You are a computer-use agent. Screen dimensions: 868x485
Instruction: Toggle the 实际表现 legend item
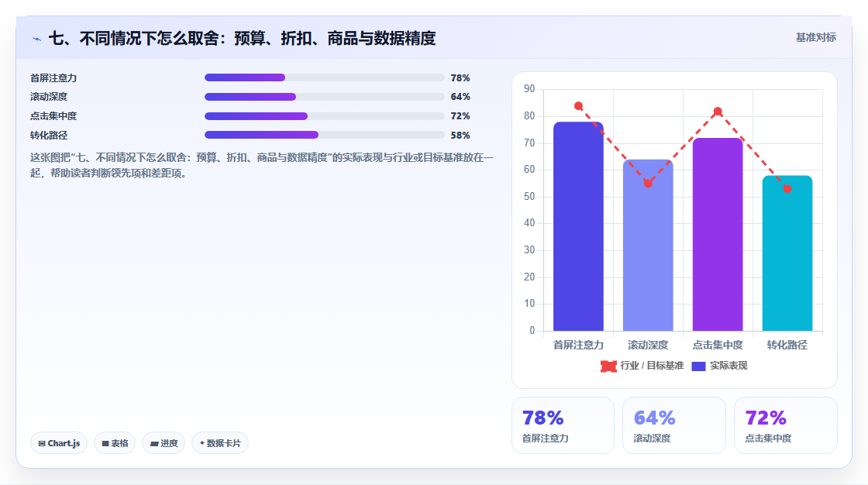coord(720,366)
